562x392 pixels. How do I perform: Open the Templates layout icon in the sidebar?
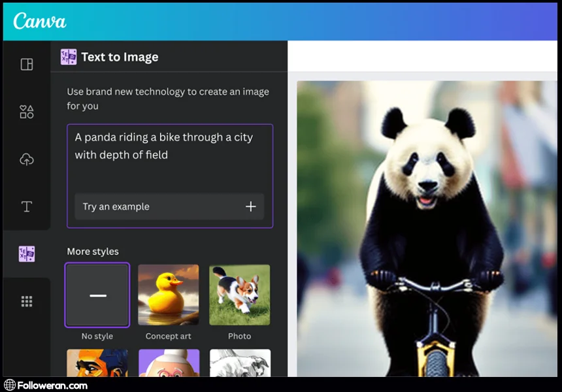point(27,64)
